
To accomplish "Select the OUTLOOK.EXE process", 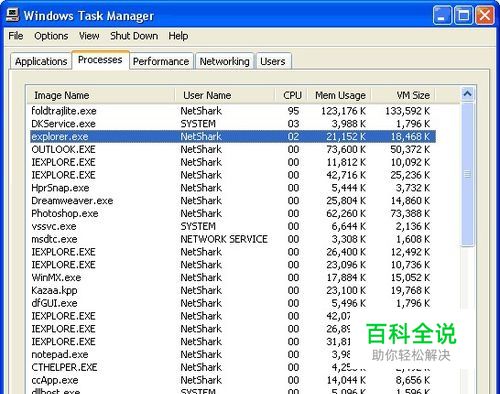I will 233,149.
